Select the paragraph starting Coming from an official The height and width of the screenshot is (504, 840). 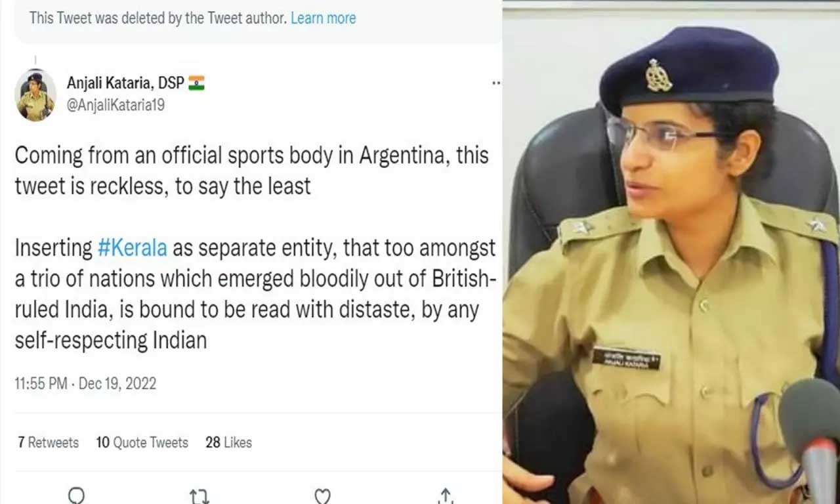tap(251, 171)
